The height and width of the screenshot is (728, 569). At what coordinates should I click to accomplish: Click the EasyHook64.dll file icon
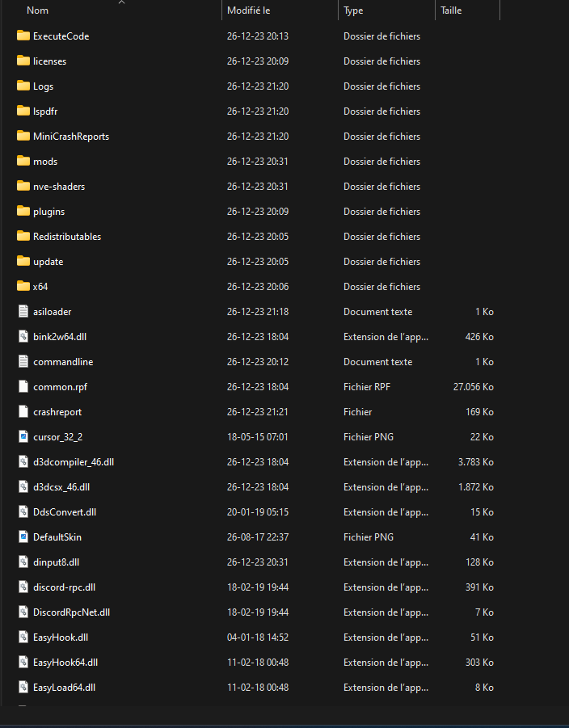pyautogui.click(x=23, y=663)
